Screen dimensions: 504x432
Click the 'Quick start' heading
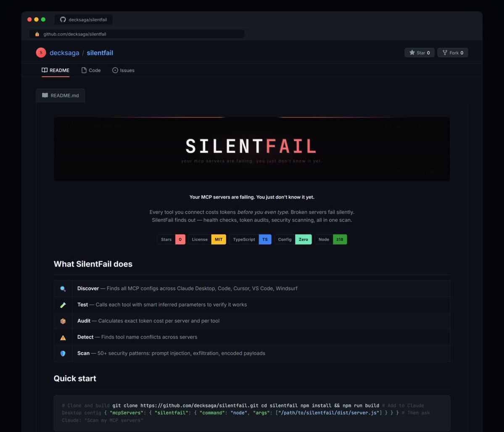pos(75,378)
